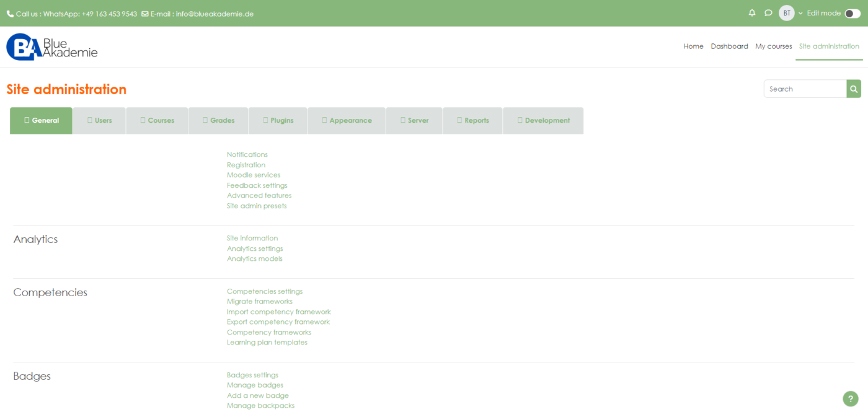The image size is (868, 412).
Task: Open Export competency framework link
Action: pos(278,322)
